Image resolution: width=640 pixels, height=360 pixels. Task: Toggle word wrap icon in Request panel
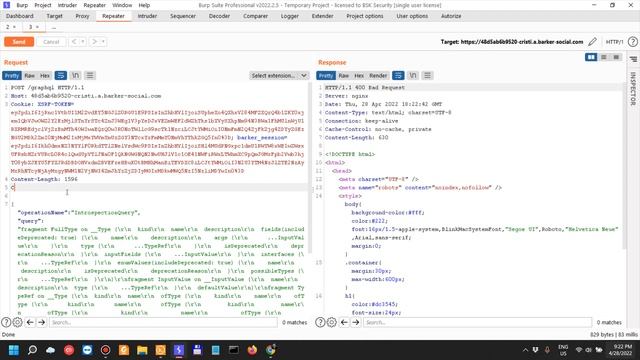point(61,76)
